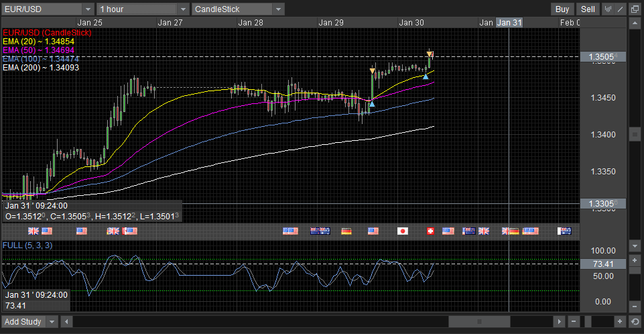Click the horizontal scrollbar thumb

pos(479,322)
